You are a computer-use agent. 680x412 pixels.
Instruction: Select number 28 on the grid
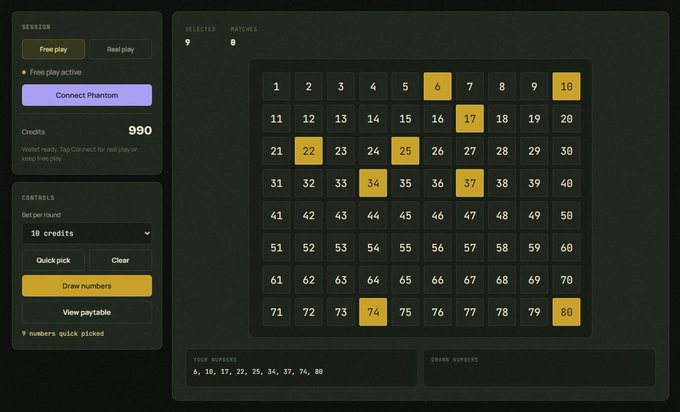pos(502,151)
